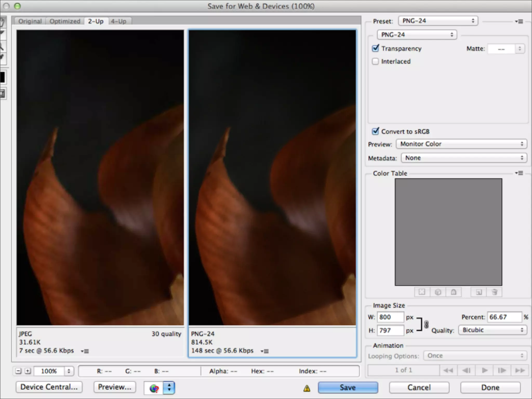Toggle the Convert to sRGB checkbox
Image resolution: width=532 pixels, height=399 pixels.
click(x=375, y=131)
